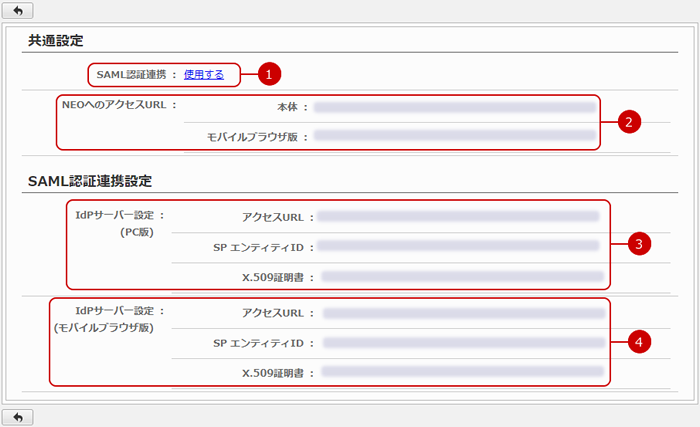Click the red number 2 marker
This screenshot has width=700, height=427.
click(627, 122)
